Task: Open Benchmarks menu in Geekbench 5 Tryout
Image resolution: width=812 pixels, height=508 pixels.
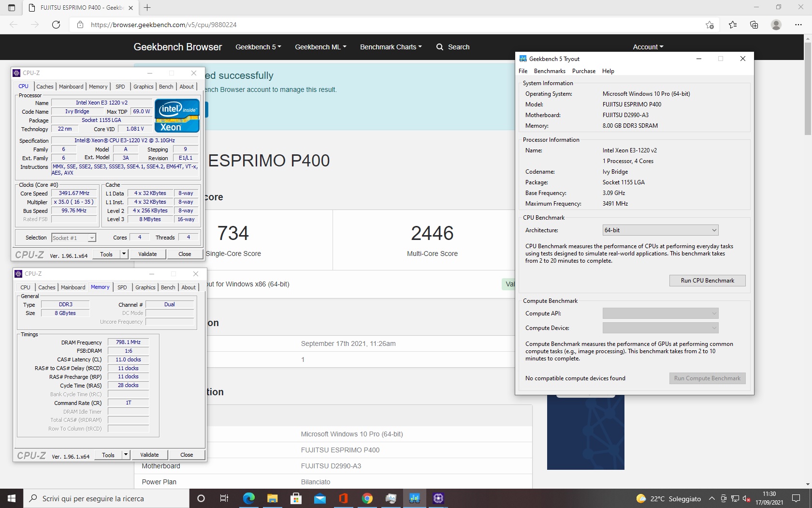Action: pyautogui.click(x=550, y=71)
